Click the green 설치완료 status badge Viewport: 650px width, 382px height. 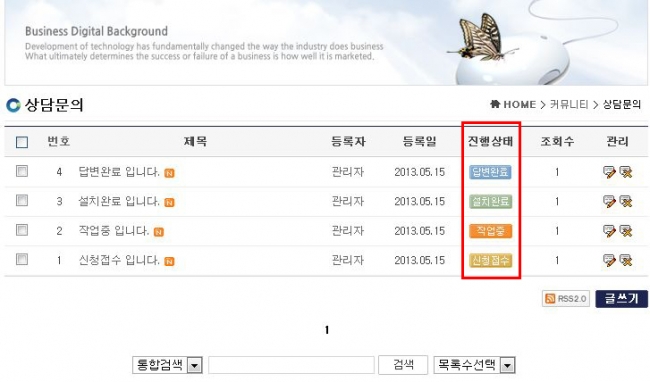pyautogui.click(x=490, y=201)
